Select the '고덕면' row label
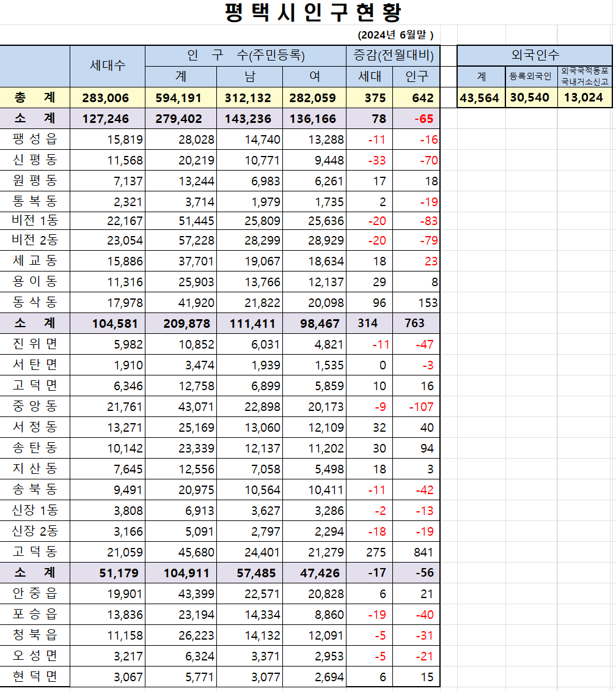 pos(35,386)
